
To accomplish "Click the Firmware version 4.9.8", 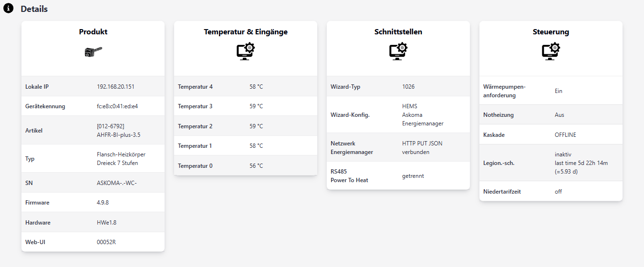I will point(103,203).
